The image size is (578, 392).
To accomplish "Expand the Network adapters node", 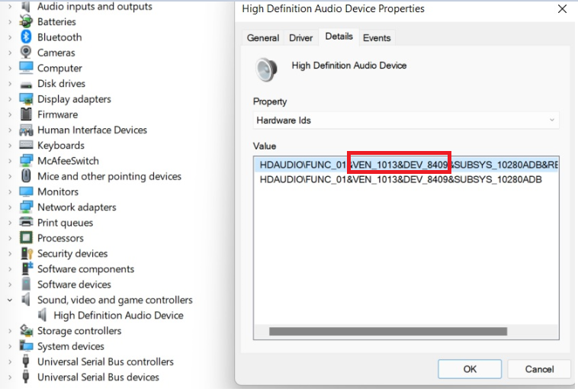I will (10, 207).
